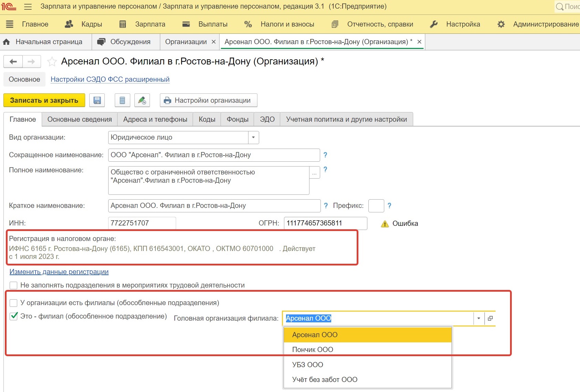Open the 1C main menu hamburger icon
This screenshot has height=392, width=580.
pos(28,7)
